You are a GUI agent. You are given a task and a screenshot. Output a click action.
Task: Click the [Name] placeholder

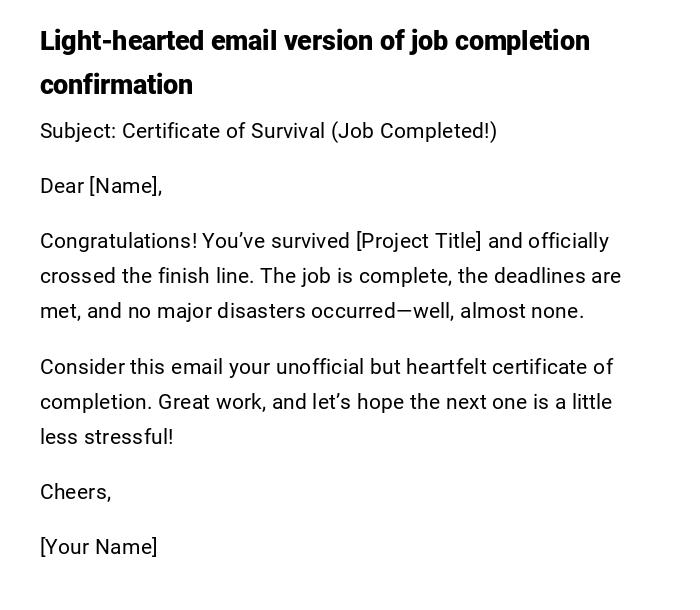tap(125, 186)
